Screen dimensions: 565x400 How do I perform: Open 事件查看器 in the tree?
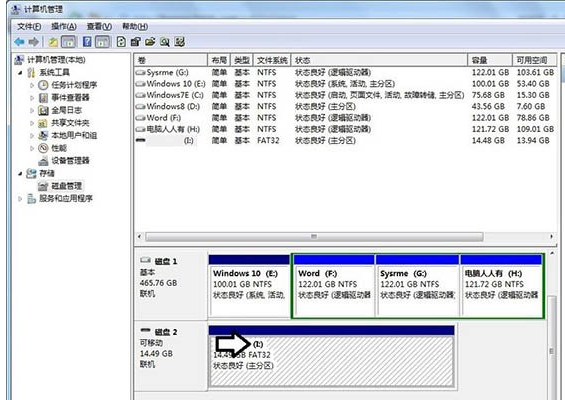[x=64, y=98]
